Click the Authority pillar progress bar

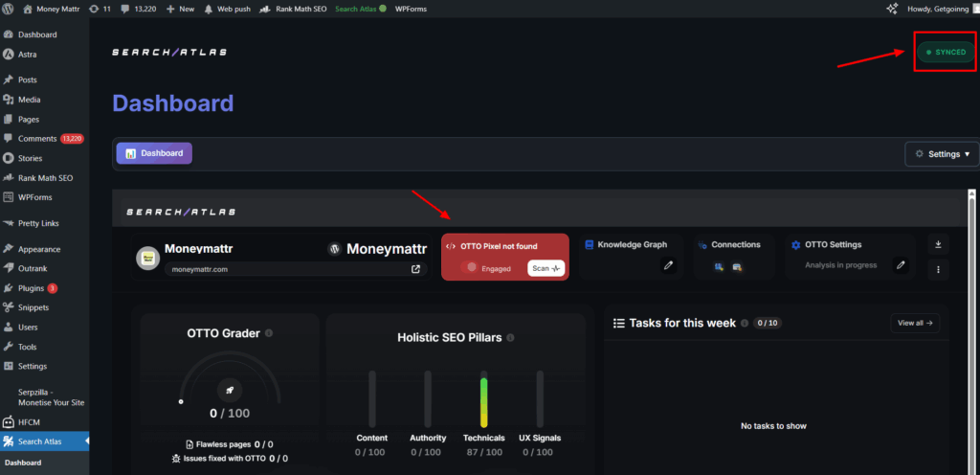point(428,399)
